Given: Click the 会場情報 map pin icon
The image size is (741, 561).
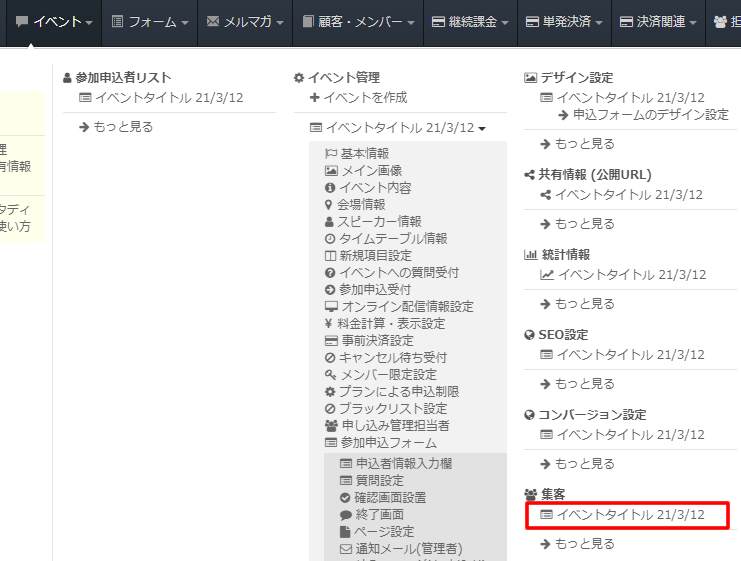Looking at the screenshot, I should tap(330, 205).
